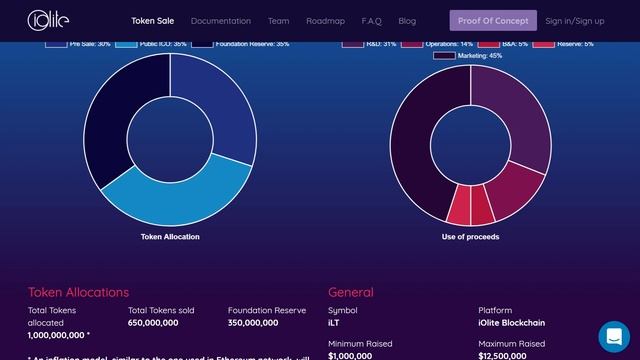Click the 'Use of proceeds' chart title
The width and height of the screenshot is (640, 360).
(x=470, y=237)
